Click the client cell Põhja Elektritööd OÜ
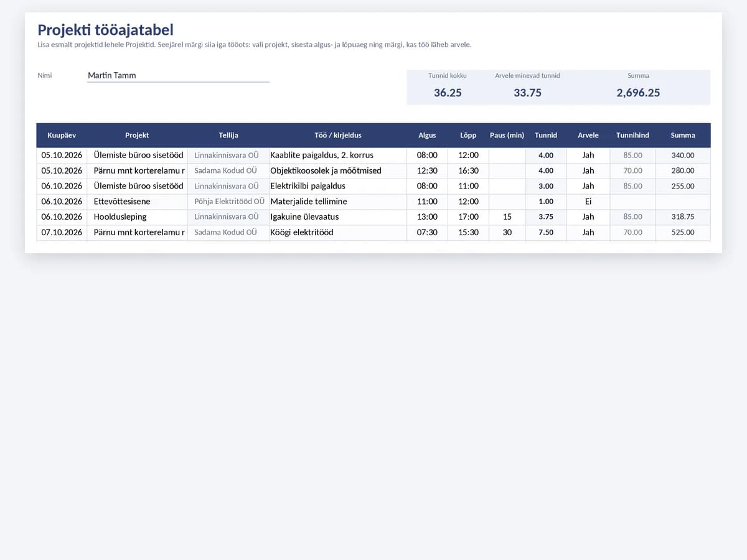The width and height of the screenshot is (747, 560). [x=228, y=202]
